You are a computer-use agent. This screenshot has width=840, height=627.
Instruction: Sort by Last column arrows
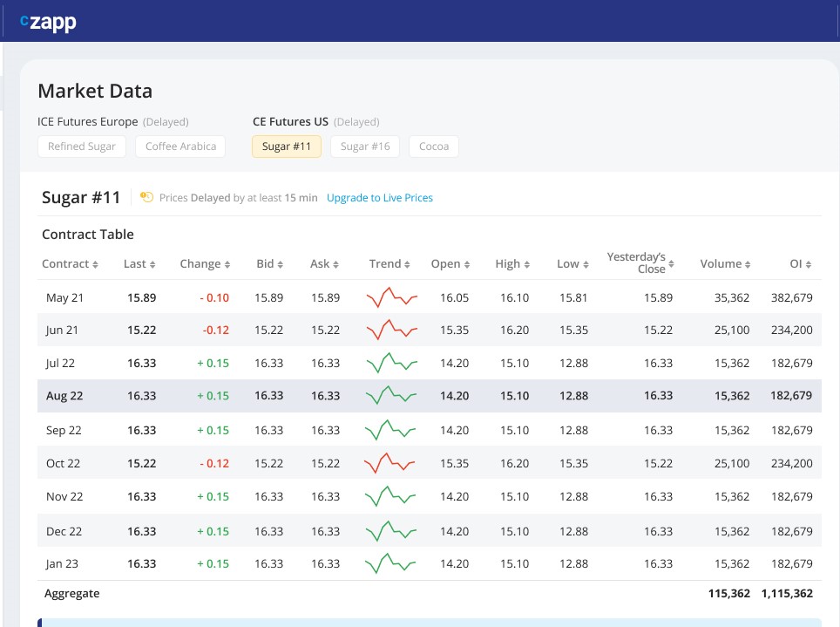click(152, 264)
